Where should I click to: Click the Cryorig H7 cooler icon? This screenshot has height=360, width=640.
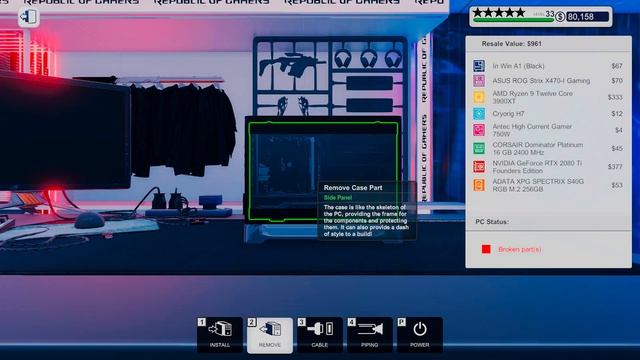tap(479, 113)
